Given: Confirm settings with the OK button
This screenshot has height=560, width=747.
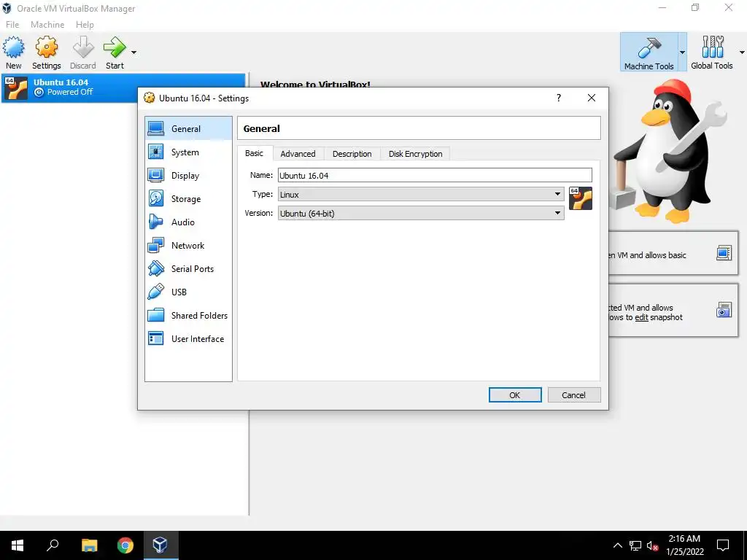Looking at the screenshot, I should pos(515,394).
